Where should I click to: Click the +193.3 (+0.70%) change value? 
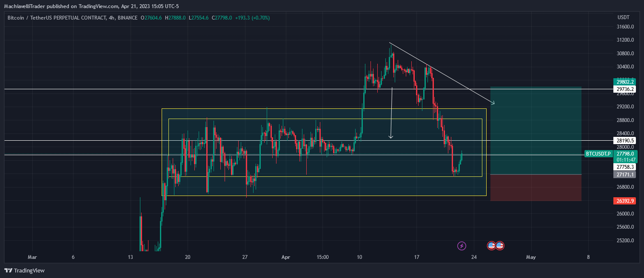tap(251, 17)
